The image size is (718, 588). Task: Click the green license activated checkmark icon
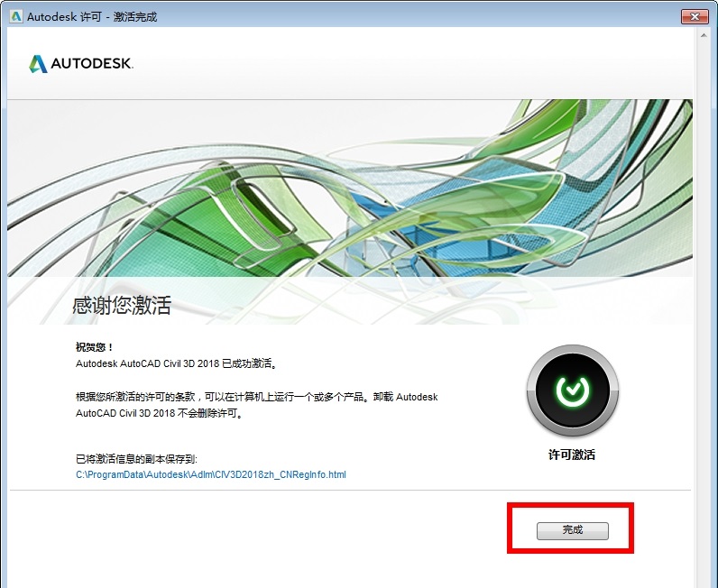point(573,390)
